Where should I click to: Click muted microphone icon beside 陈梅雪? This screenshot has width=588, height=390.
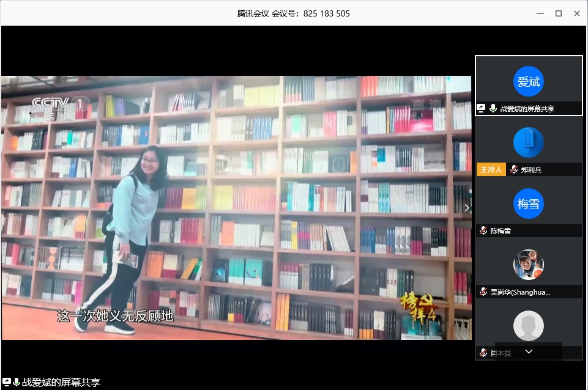click(483, 231)
